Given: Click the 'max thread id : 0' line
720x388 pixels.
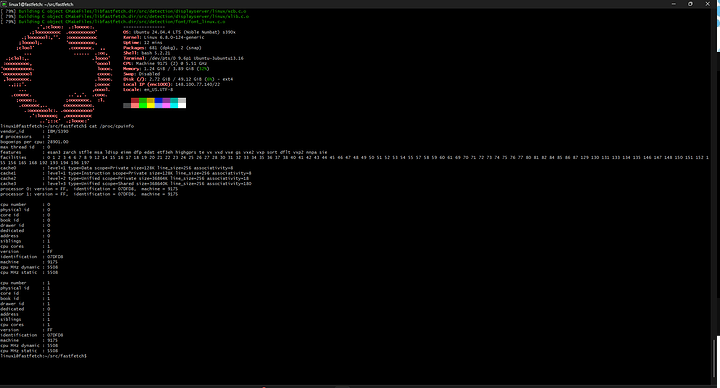Looking at the screenshot, I should point(25,147).
